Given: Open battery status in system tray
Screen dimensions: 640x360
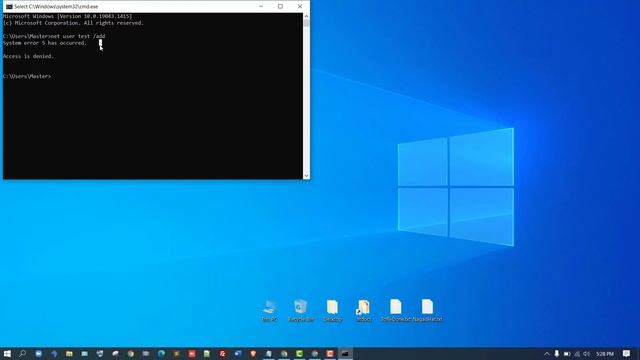Looking at the screenshot, I should pyautogui.click(x=567, y=353).
